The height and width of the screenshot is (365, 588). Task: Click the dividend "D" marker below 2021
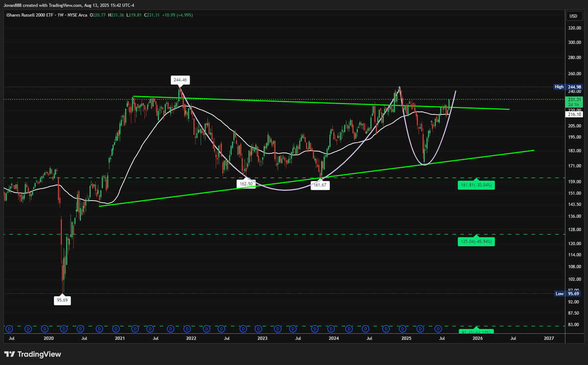pos(116,329)
